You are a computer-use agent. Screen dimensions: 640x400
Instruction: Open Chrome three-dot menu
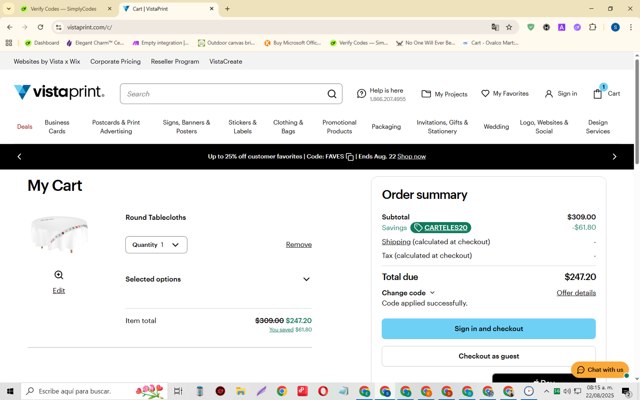point(631,27)
